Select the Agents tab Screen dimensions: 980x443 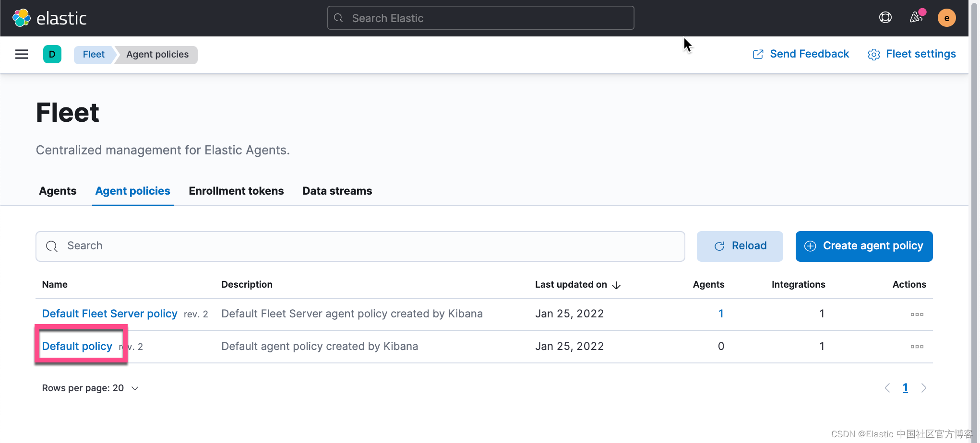pos(58,191)
